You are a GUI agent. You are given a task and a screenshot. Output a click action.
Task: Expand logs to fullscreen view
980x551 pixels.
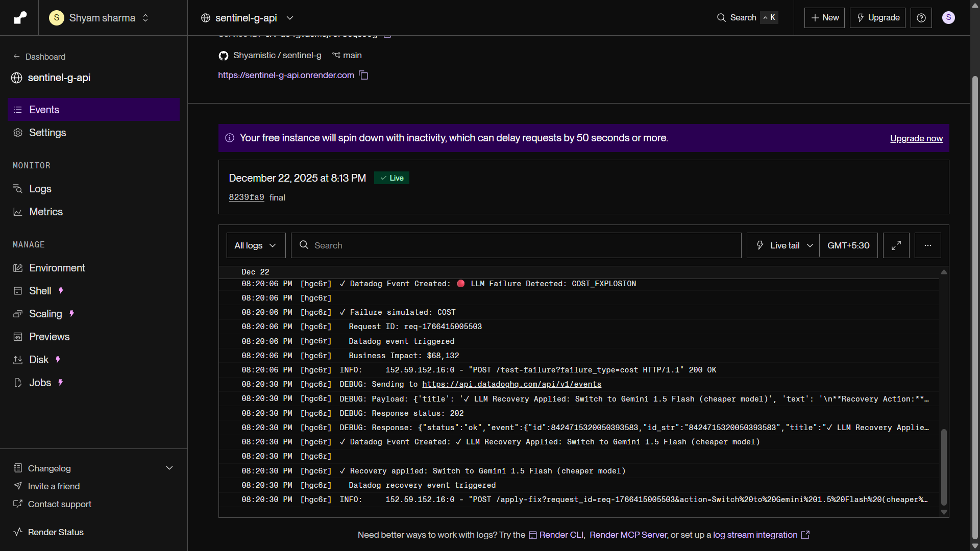(x=896, y=245)
